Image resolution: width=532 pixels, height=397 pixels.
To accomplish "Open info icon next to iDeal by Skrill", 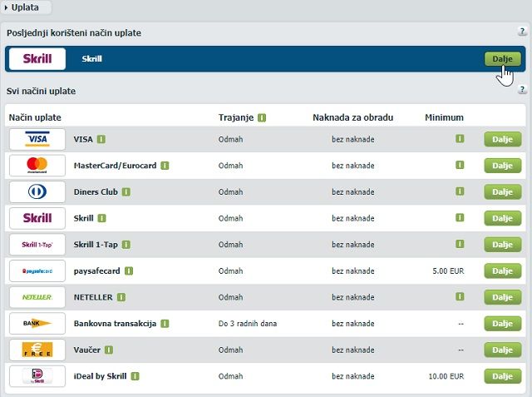I will point(135,376).
